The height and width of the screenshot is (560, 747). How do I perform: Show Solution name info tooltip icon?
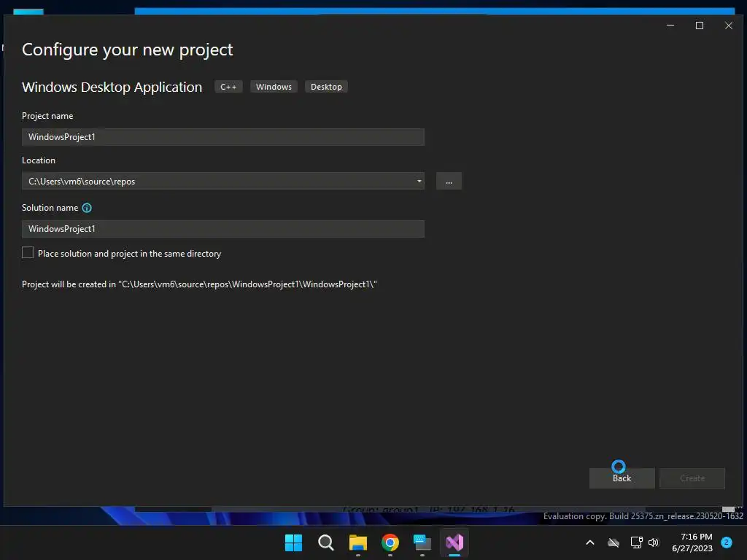pyautogui.click(x=87, y=208)
